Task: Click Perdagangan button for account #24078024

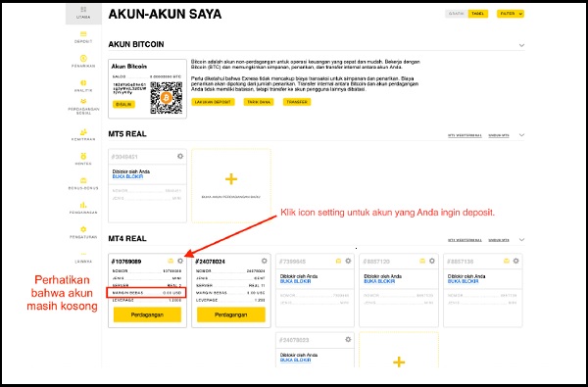Action: 231,314
